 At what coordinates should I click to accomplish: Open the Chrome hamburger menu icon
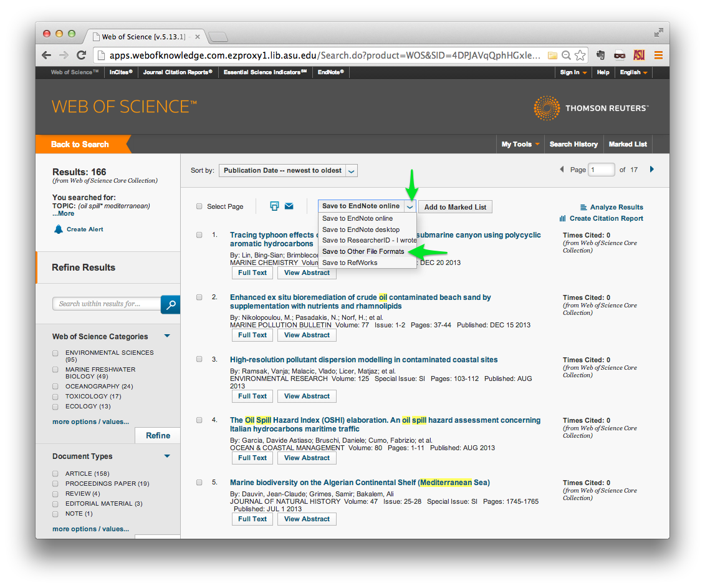(658, 55)
